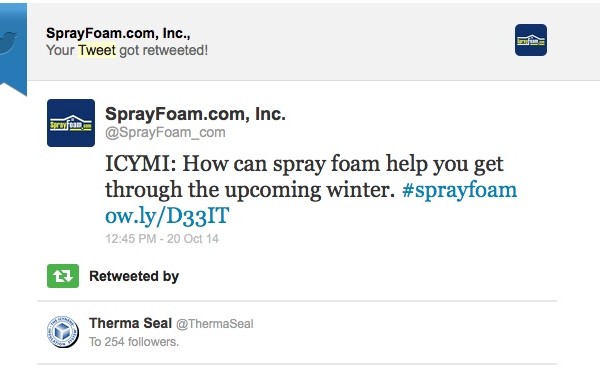Follow the ow.ly/D33IT link

(x=167, y=216)
